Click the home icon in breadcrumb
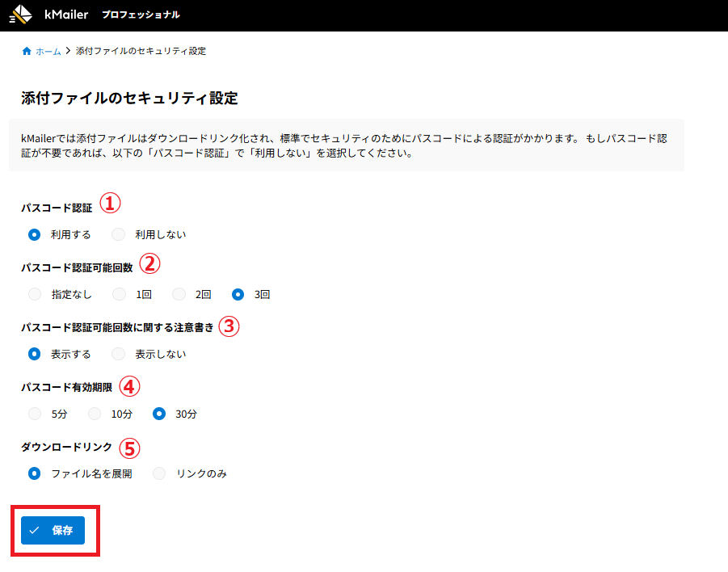This screenshot has height=572, width=728. point(27,51)
